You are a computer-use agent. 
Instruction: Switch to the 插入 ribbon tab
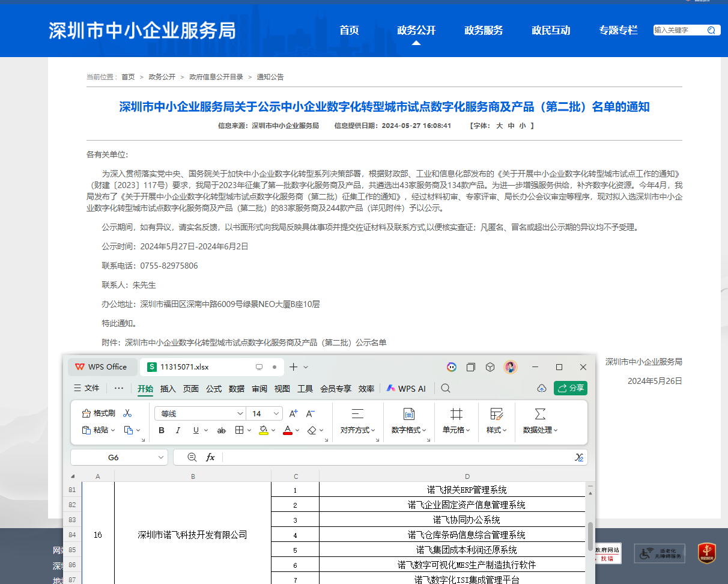click(168, 389)
